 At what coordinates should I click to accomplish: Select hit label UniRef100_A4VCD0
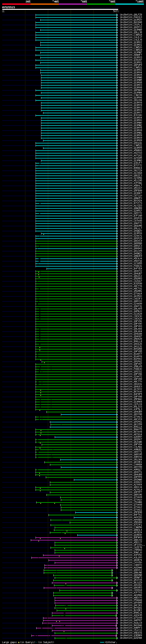[x=131, y=517]
